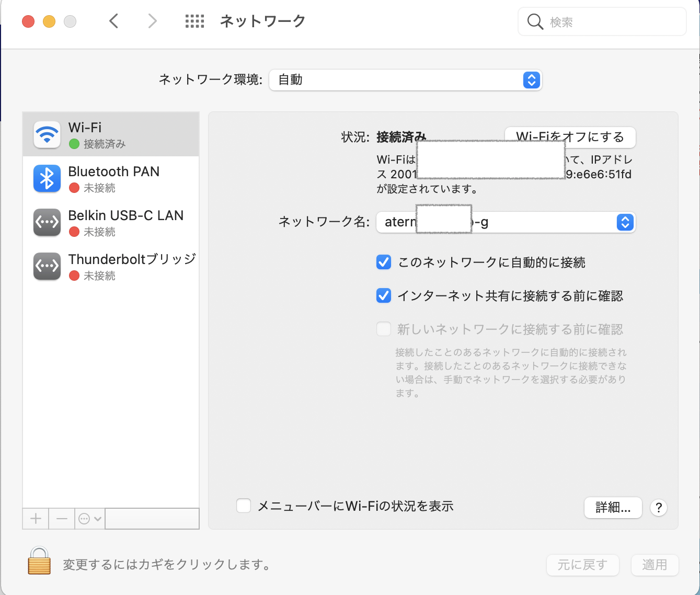Select Wi-Fi 接続済み service row
Image resolution: width=700 pixels, height=595 pixels.
(111, 134)
